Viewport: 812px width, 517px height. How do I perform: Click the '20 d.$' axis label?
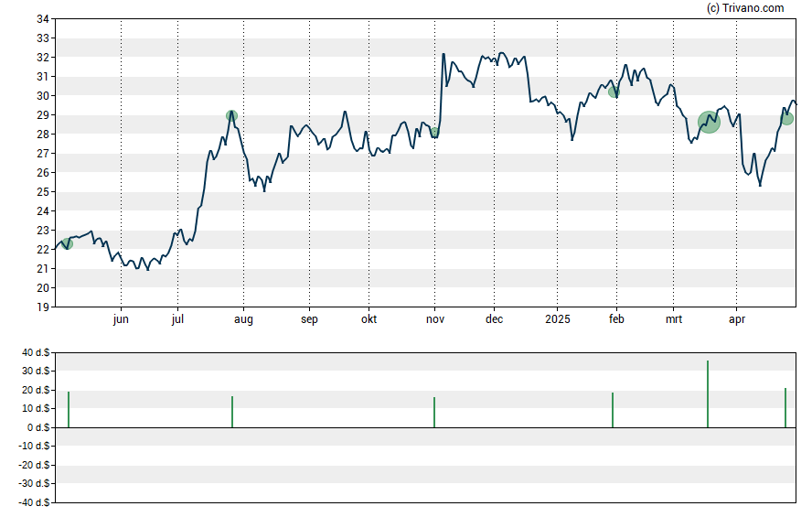pyautogui.click(x=36, y=390)
